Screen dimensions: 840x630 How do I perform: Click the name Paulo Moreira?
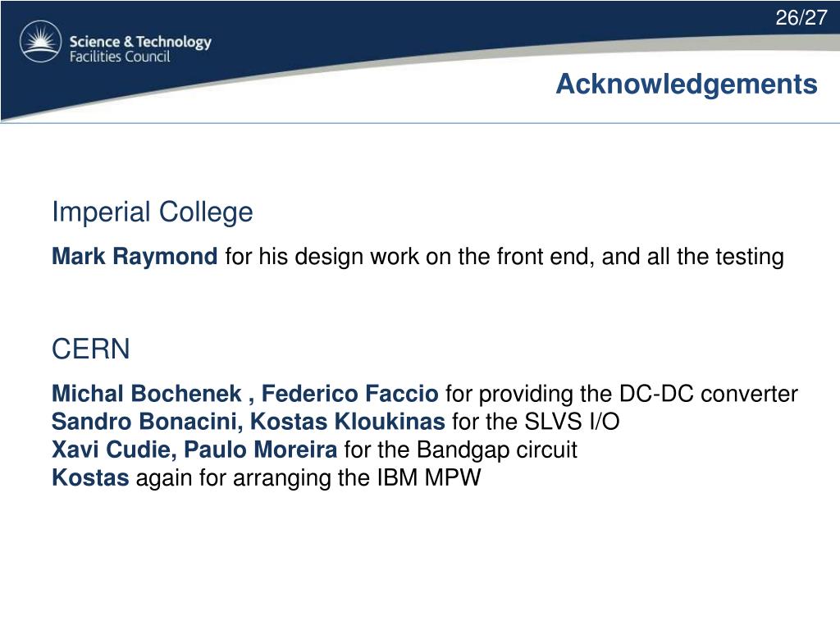point(261,450)
